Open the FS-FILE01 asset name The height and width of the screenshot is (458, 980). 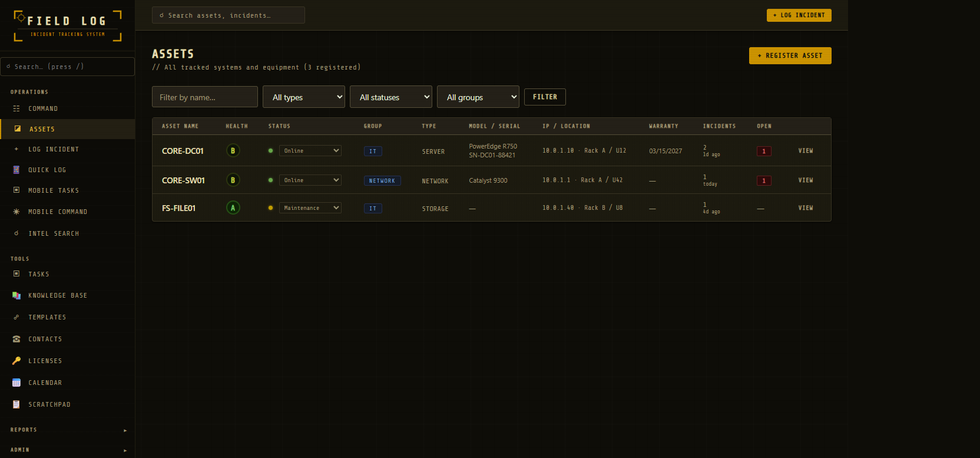tap(178, 208)
